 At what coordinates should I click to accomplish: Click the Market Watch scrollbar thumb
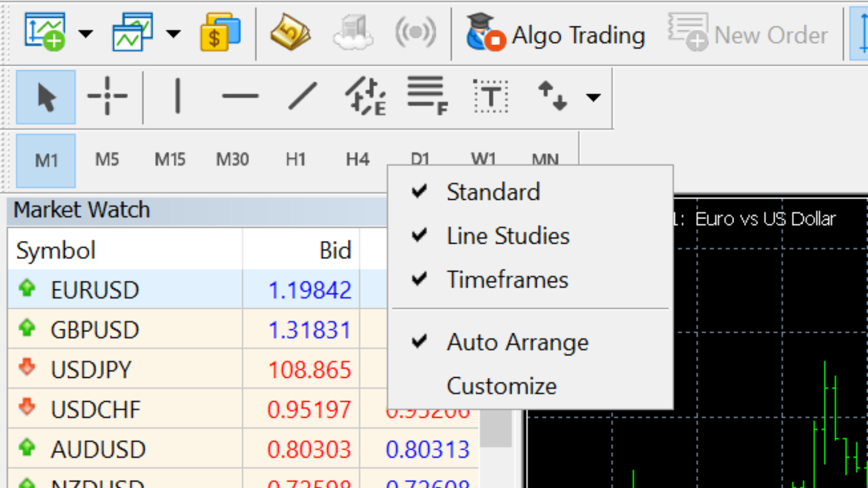pos(496,428)
